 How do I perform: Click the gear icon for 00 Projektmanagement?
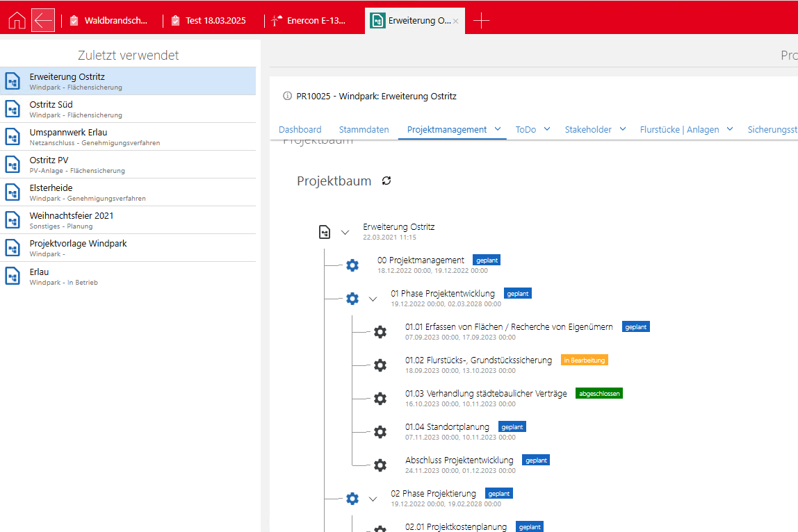click(352, 265)
